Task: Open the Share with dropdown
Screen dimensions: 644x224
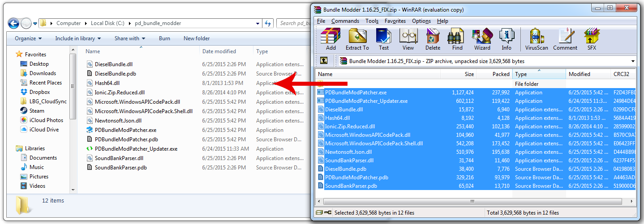Action: click(x=130, y=38)
